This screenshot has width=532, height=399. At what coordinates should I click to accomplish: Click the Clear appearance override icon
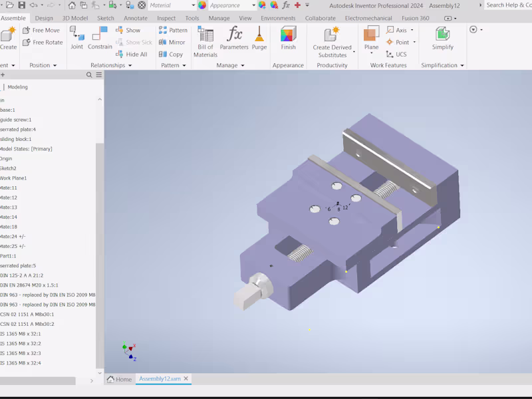[274, 5]
